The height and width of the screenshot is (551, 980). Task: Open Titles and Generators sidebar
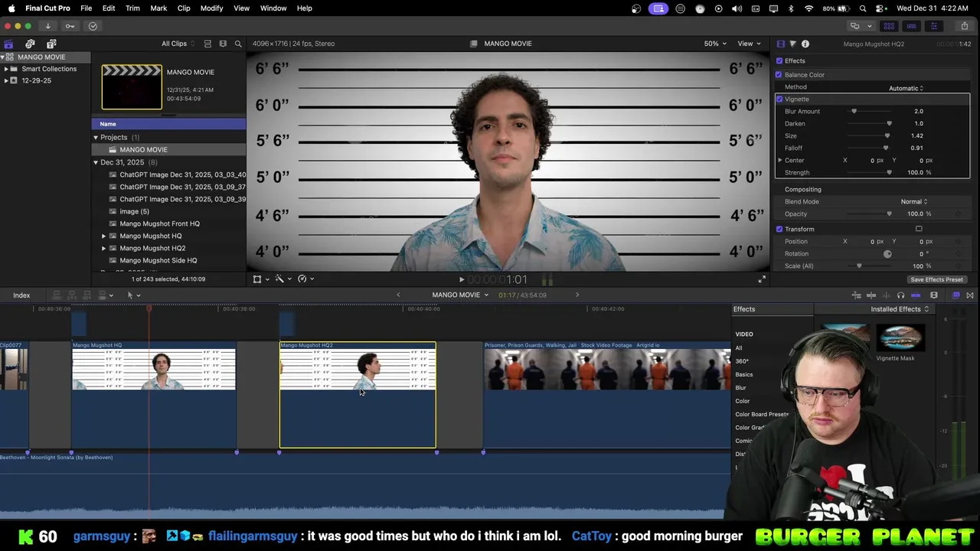[51, 44]
